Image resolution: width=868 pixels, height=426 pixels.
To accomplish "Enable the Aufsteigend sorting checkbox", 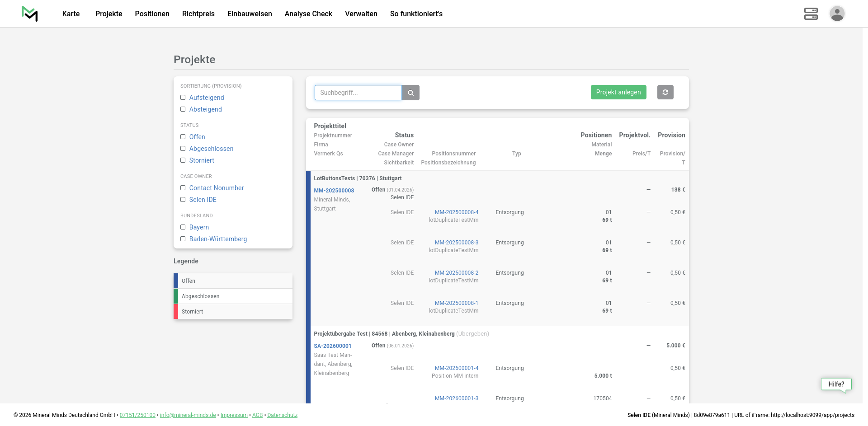I will tap(183, 98).
